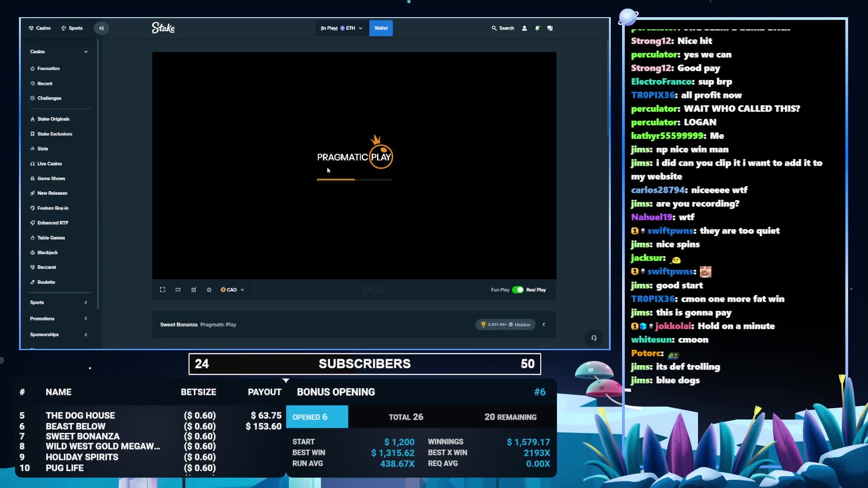The width and height of the screenshot is (868, 488).
Task: Click the Stake logo
Action: click(x=163, y=28)
